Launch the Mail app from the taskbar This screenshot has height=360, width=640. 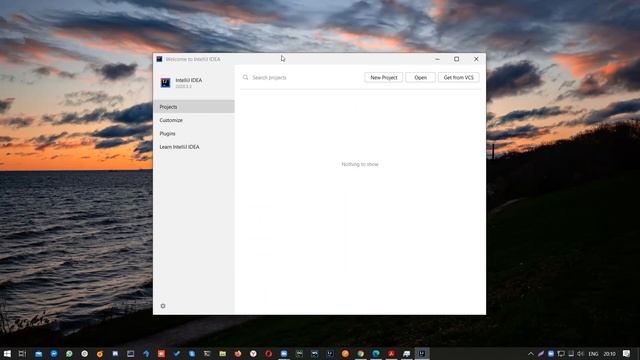[38, 353]
